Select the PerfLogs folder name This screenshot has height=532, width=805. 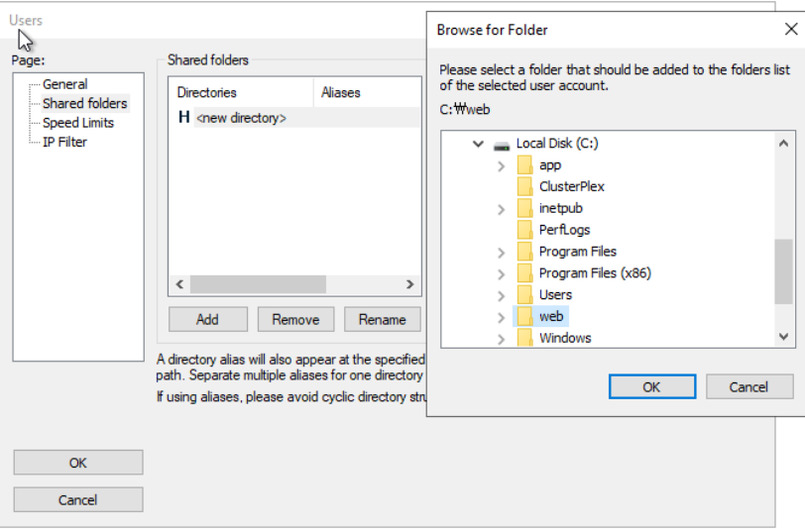click(564, 230)
